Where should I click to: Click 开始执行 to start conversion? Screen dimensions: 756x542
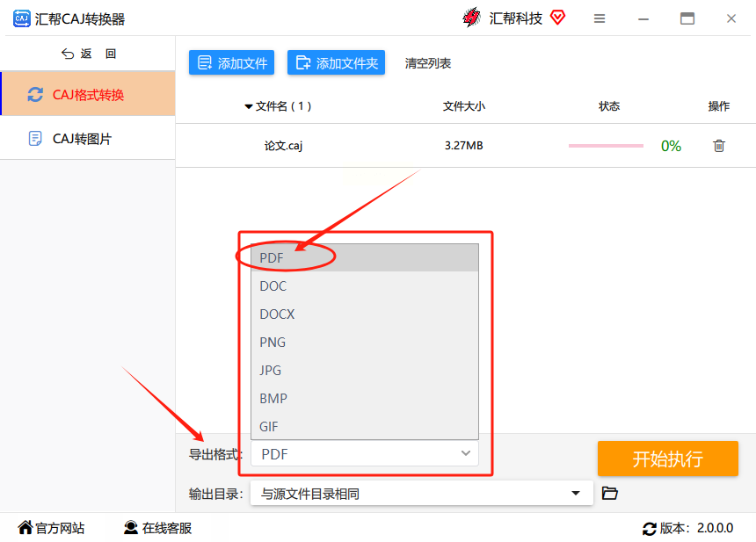point(668,459)
